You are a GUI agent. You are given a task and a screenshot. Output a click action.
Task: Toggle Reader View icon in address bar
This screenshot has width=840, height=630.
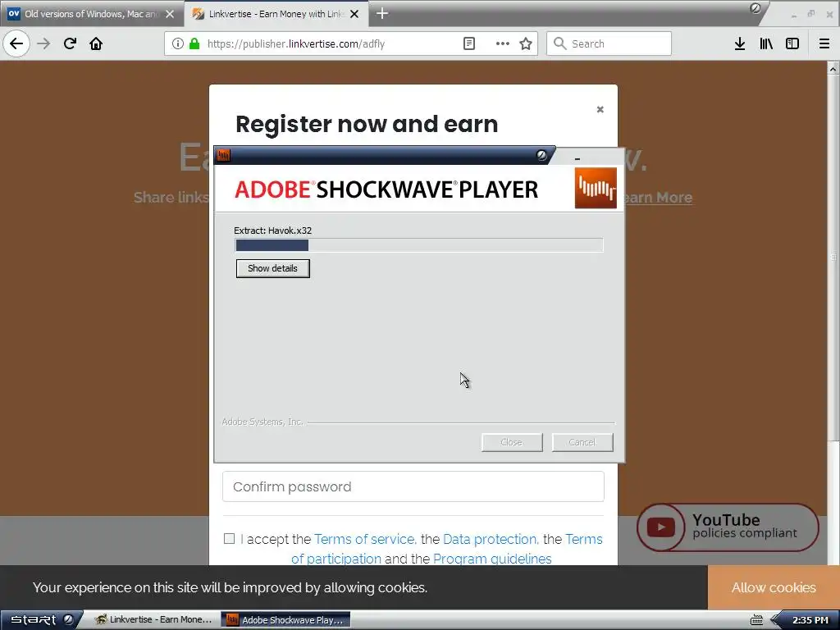tap(468, 43)
